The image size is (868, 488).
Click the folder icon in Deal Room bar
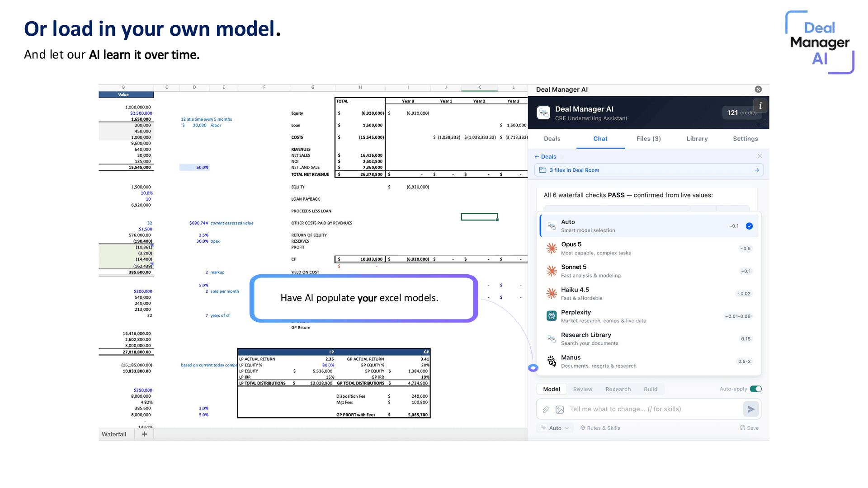pyautogui.click(x=542, y=170)
